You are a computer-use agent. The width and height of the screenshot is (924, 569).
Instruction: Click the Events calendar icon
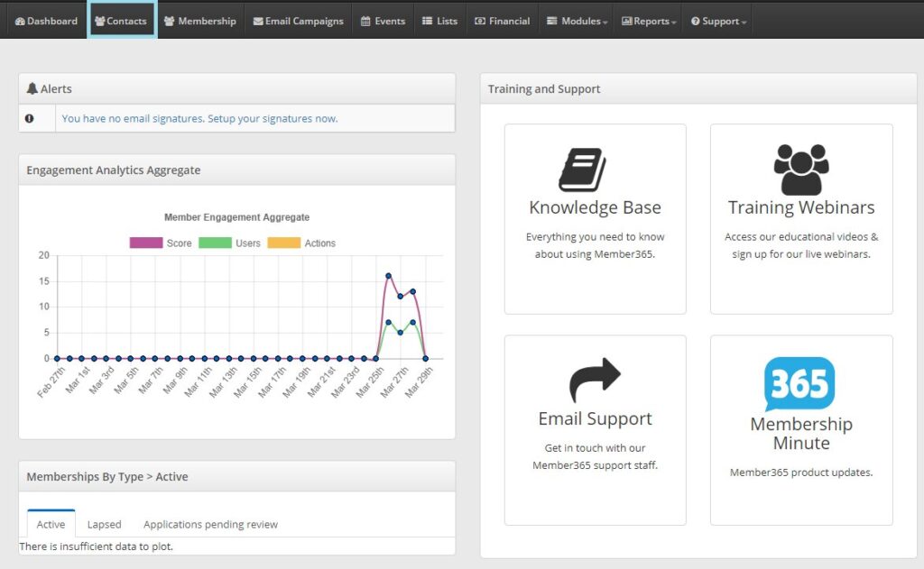[365, 22]
